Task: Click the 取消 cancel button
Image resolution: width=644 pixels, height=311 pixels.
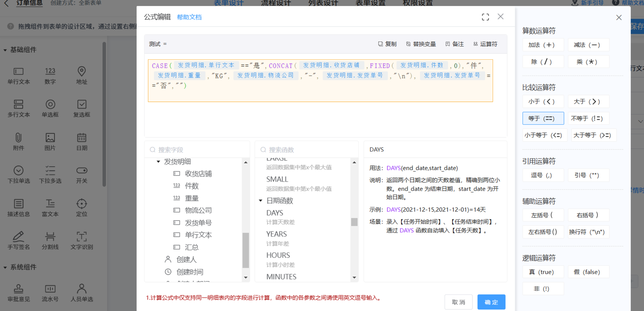Action: [x=458, y=302]
